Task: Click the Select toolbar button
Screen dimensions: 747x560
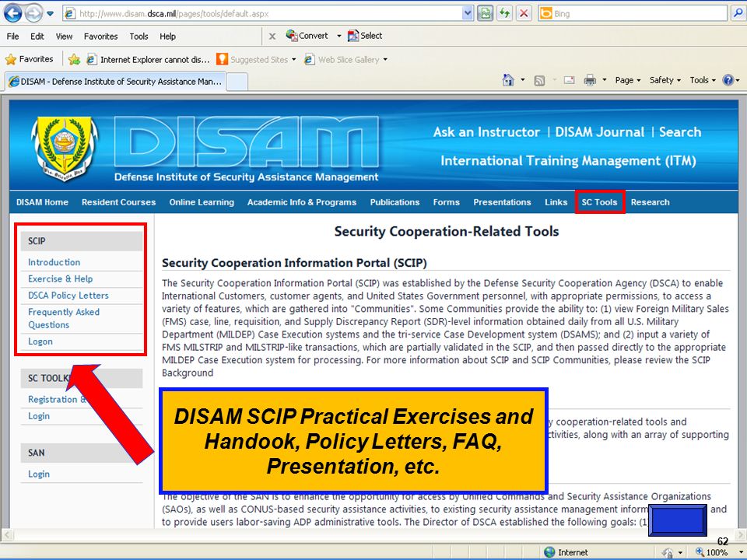Action: click(x=365, y=36)
